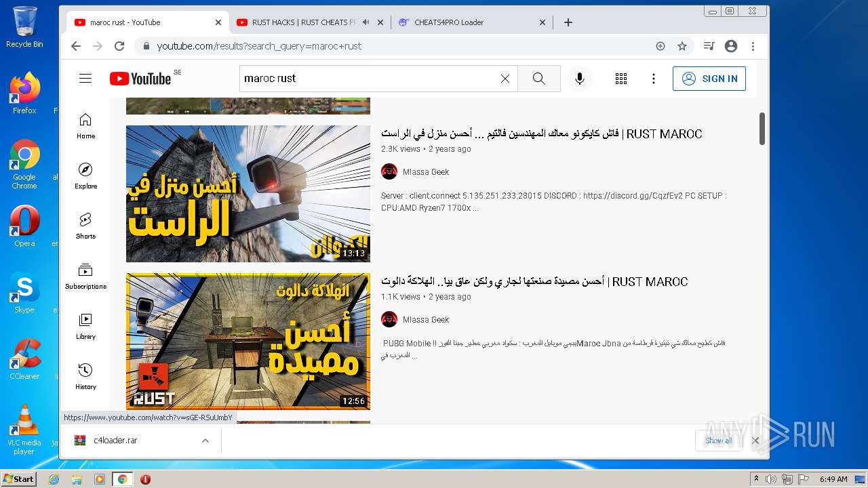This screenshot has width=868, height=488.
Task: Close the maroc rust YouTube tab
Action: click(218, 22)
